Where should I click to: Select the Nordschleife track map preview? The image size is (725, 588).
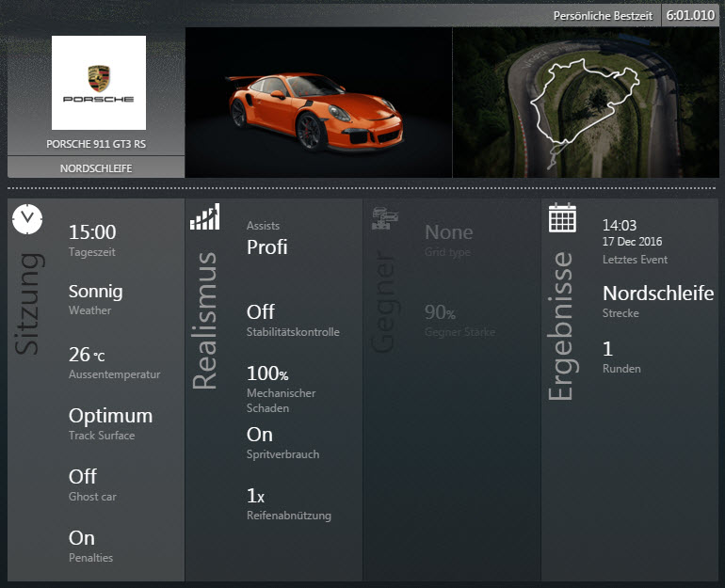(x=586, y=103)
